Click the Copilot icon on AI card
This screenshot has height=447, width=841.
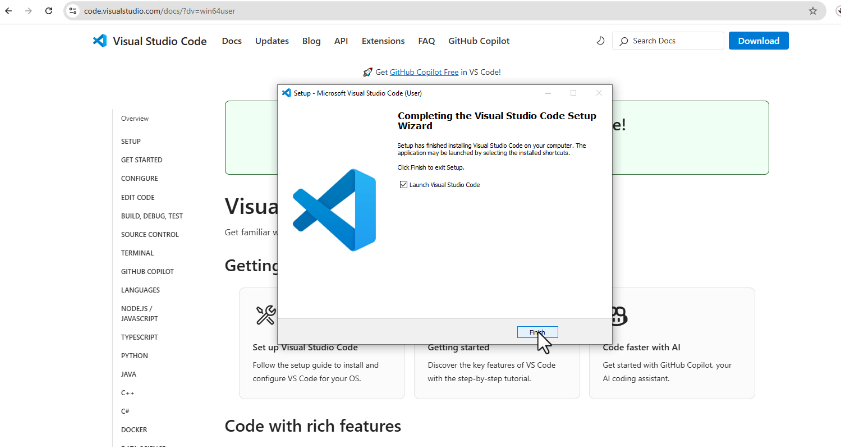(x=619, y=316)
